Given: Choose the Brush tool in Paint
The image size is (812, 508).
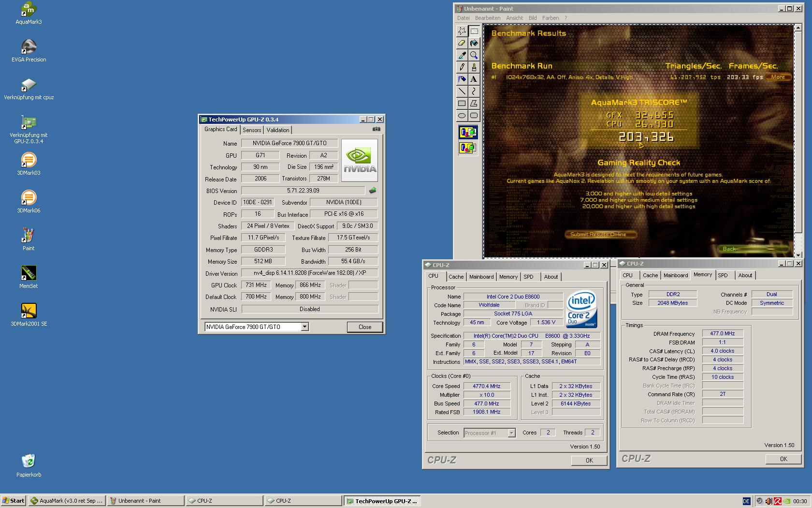Looking at the screenshot, I should pyautogui.click(x=474, y=67).
